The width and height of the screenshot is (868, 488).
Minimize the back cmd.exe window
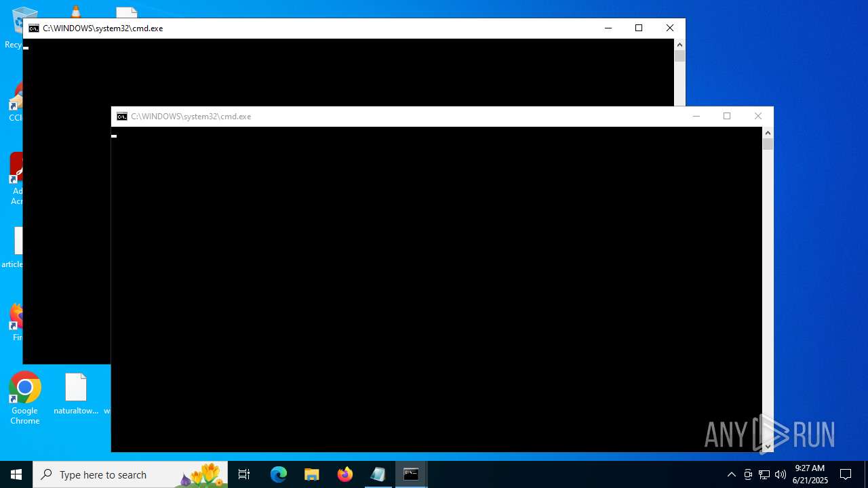[x=608, y=28]
